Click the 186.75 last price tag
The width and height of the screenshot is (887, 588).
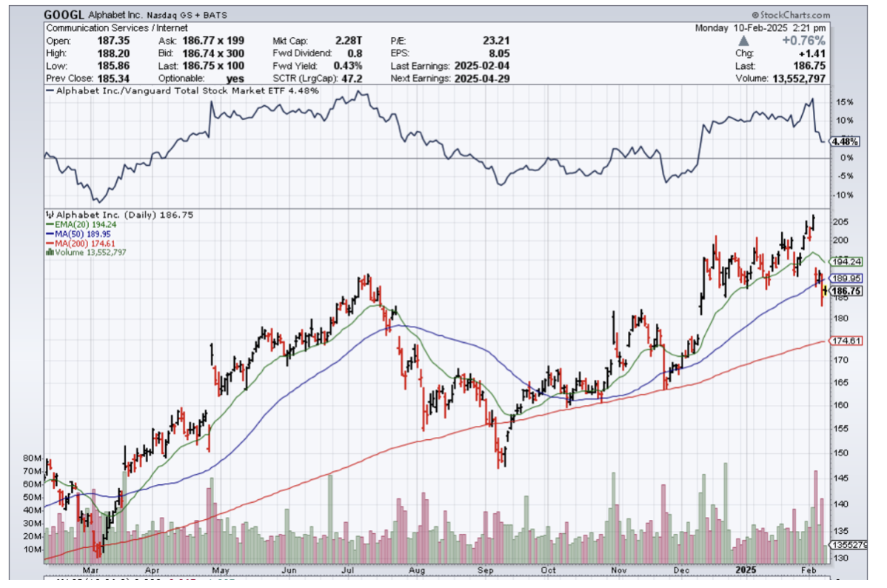(845, 292)
